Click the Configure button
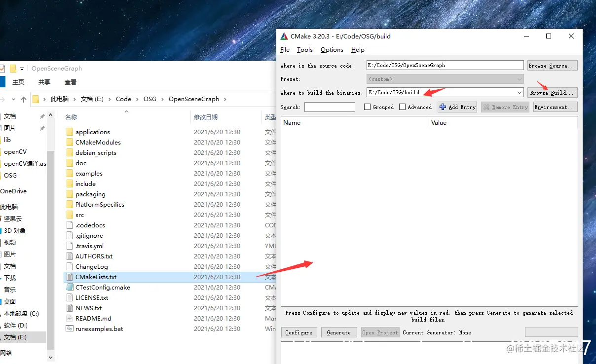Image resolution: width=596 pixels, height=364 pixels. (x=299, y=332)
